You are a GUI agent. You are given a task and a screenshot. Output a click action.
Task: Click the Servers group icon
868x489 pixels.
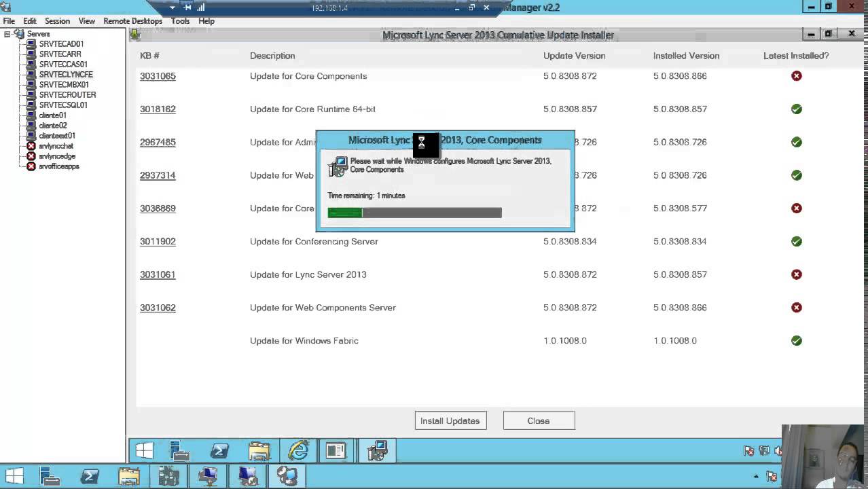point(19,34)
